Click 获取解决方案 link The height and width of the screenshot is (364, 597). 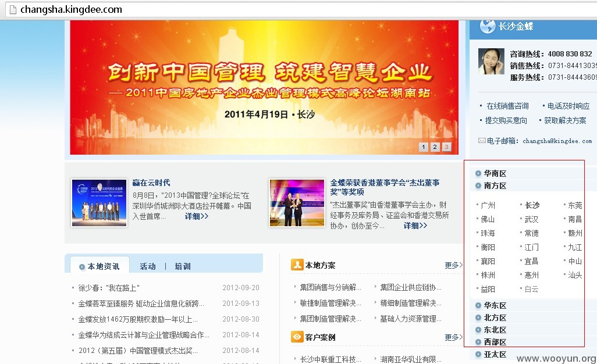565,120
